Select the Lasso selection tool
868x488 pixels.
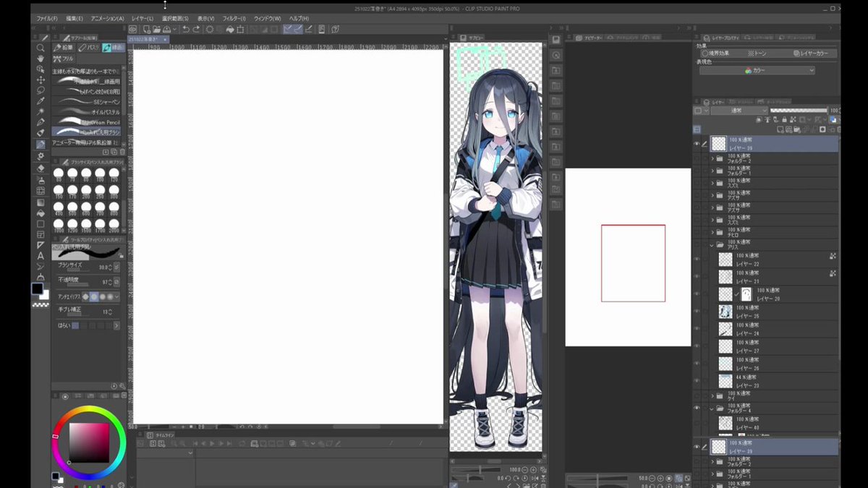click(x=41, y=90)
